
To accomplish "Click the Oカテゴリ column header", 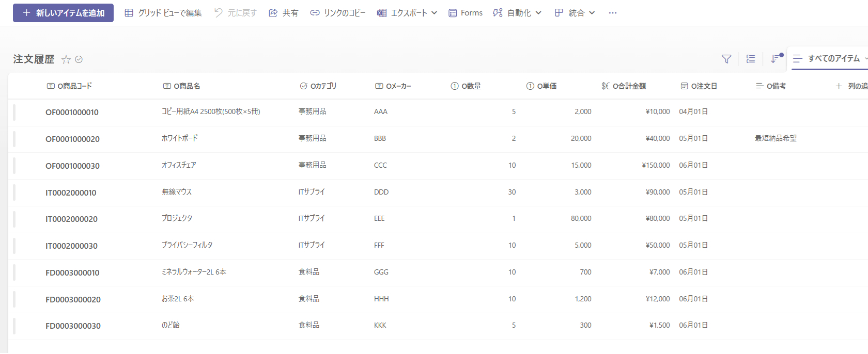I will click(318, 86).
